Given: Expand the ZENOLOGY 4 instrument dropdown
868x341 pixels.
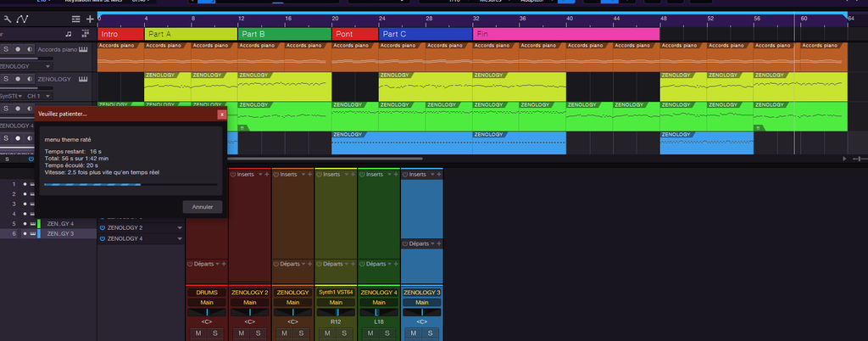Looking at the screenshot, I should 180,239.
